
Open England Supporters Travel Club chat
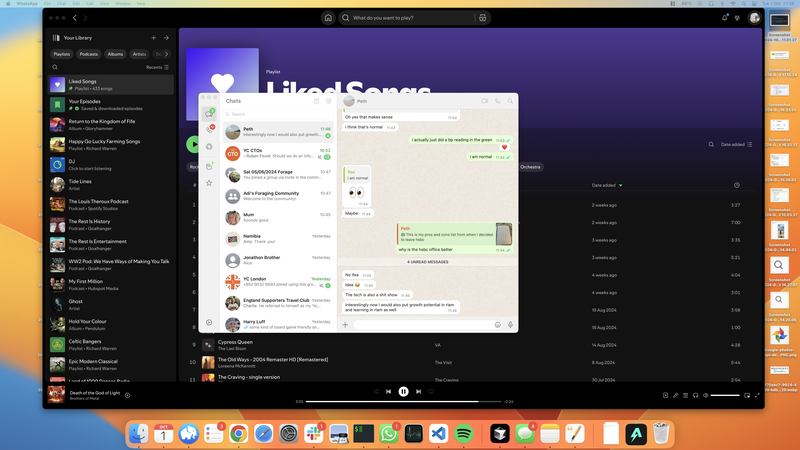[x=279, y=303]
